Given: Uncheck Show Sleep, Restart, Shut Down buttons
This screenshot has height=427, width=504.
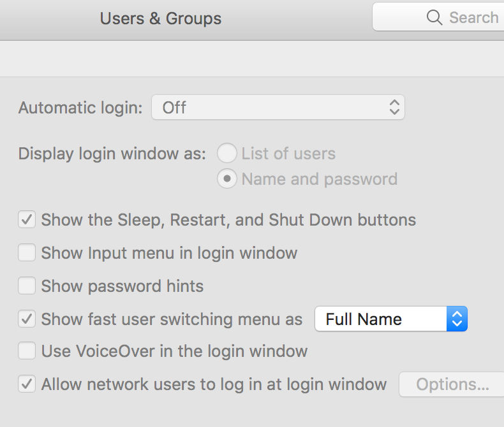Looking at the screenshot, I should tap(27, 220).
